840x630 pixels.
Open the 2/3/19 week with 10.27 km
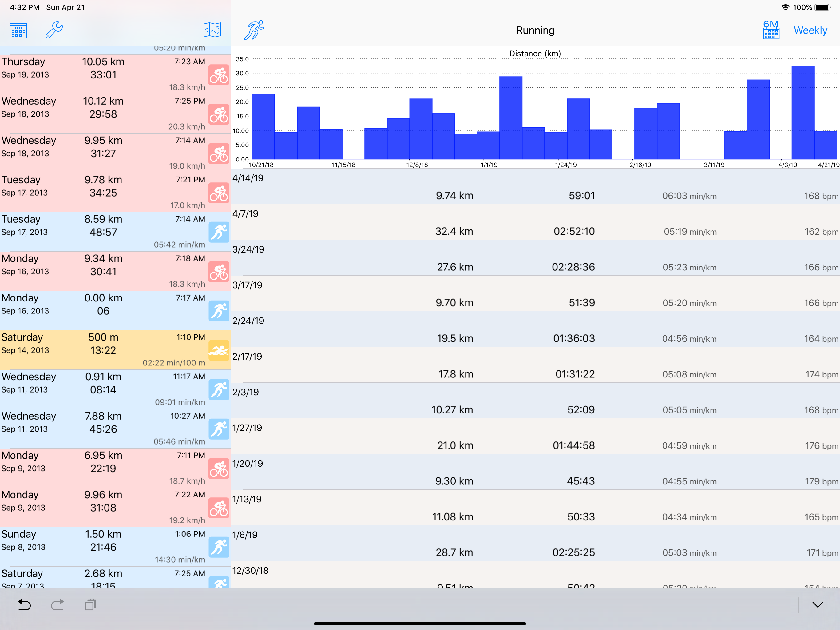(535, 401)
